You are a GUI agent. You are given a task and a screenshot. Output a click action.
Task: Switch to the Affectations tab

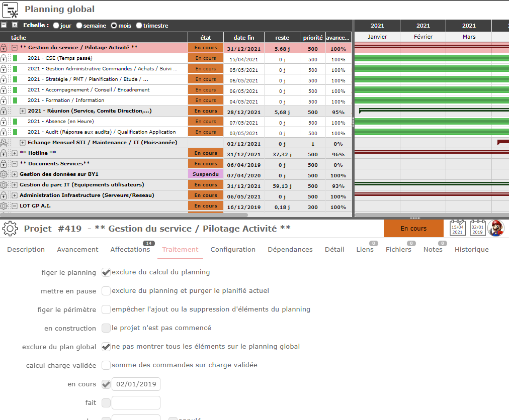point(130,250)
